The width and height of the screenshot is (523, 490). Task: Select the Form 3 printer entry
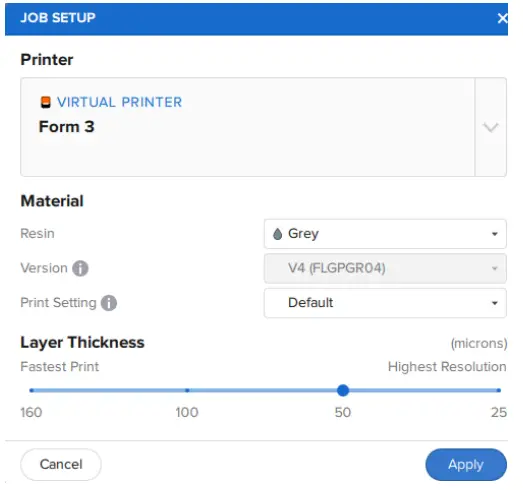[67, 127]
